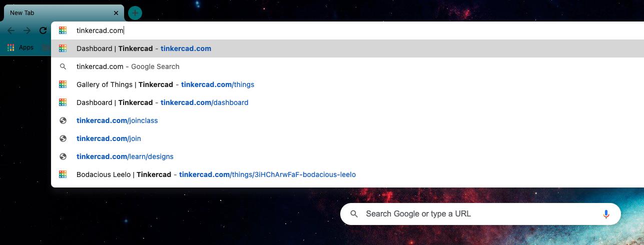Click the Tinkercad icon beside Gallery of Things

[x=63, y=84]
